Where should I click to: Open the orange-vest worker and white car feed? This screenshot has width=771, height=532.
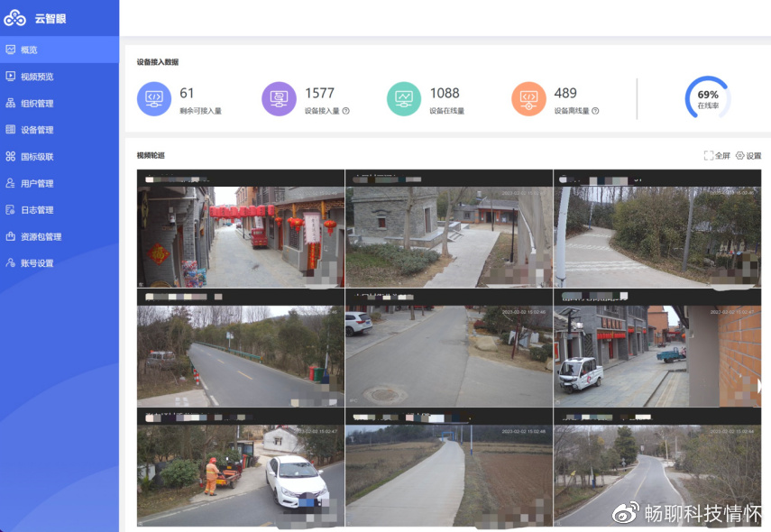pos(241,475)
